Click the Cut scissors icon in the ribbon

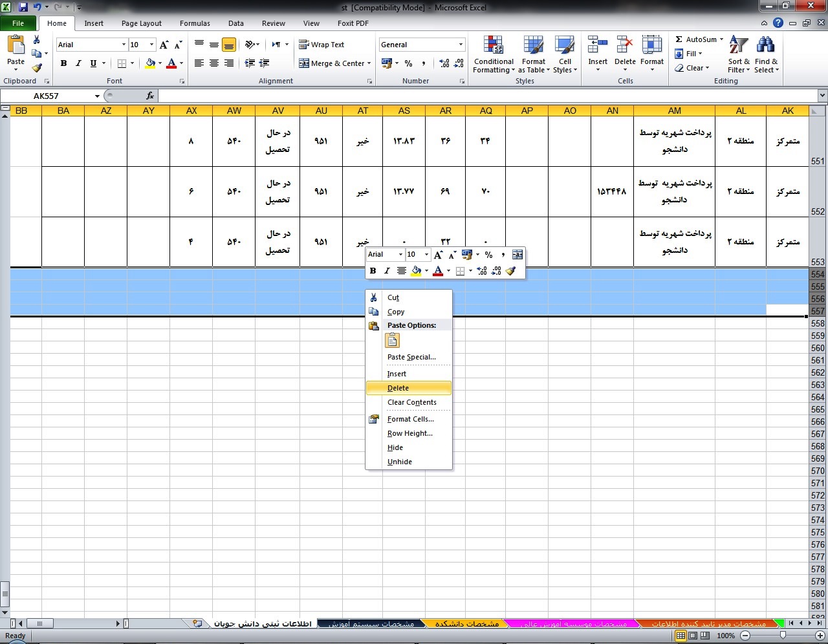click(37, 40)
